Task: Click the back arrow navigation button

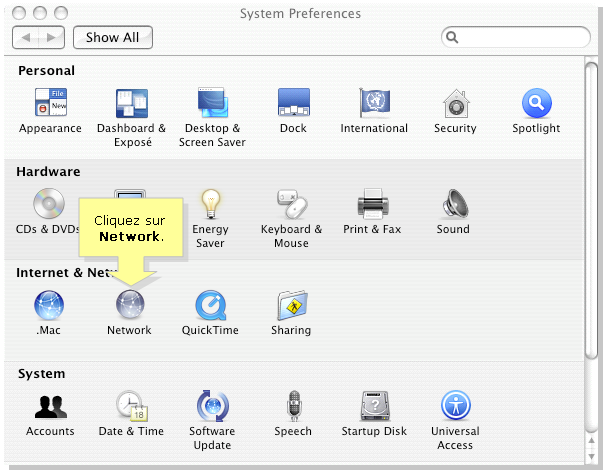Action: click(x=27, y=38)
